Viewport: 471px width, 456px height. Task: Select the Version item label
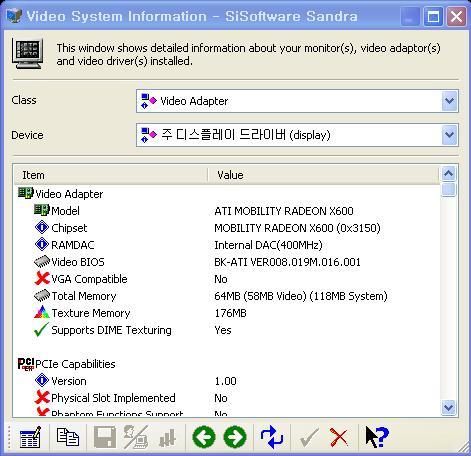point(69,381)
